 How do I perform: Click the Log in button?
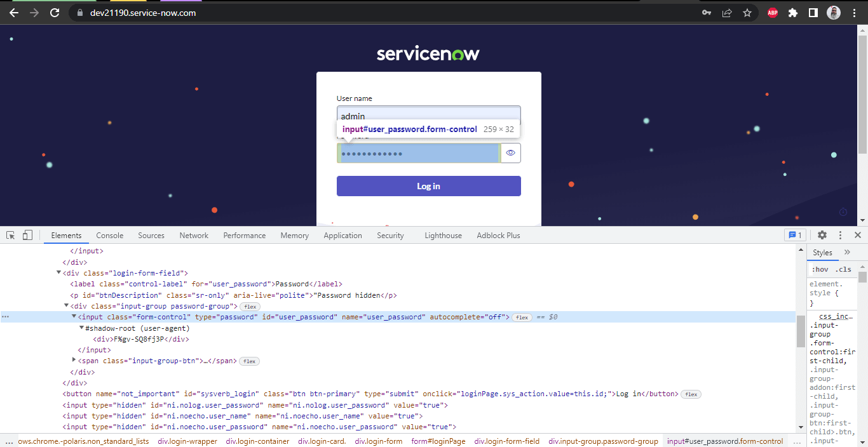428,185
